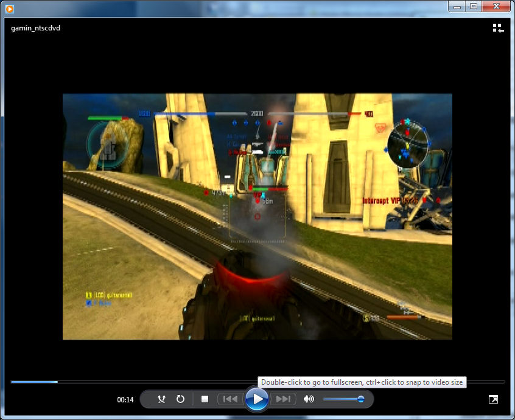Click the Windows Media Player title bar icon

[10, 9]
